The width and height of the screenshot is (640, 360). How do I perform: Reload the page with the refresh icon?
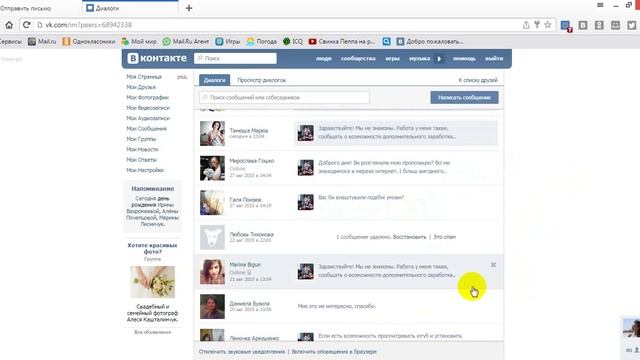pyautogui.click(x=27, y=25)
